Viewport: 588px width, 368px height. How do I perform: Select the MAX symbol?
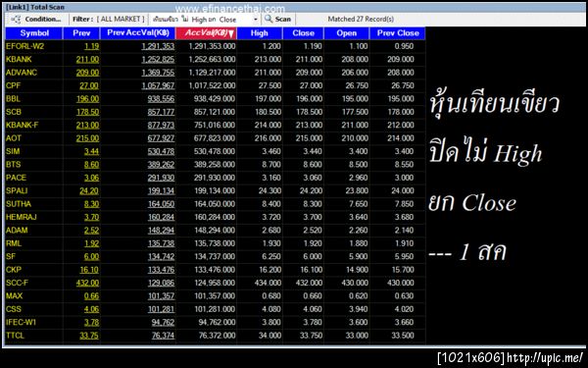tap(15, 296)
